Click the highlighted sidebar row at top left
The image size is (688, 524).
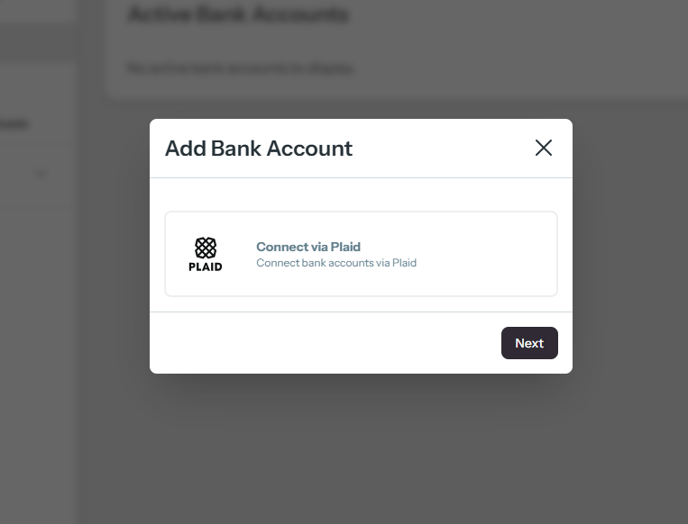click(x=39, y=43)
